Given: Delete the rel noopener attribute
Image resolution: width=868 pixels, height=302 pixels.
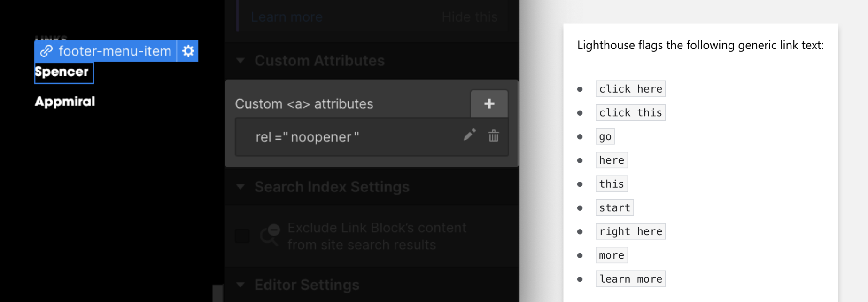Looking at the screenshot, I should tap(493, 136).
